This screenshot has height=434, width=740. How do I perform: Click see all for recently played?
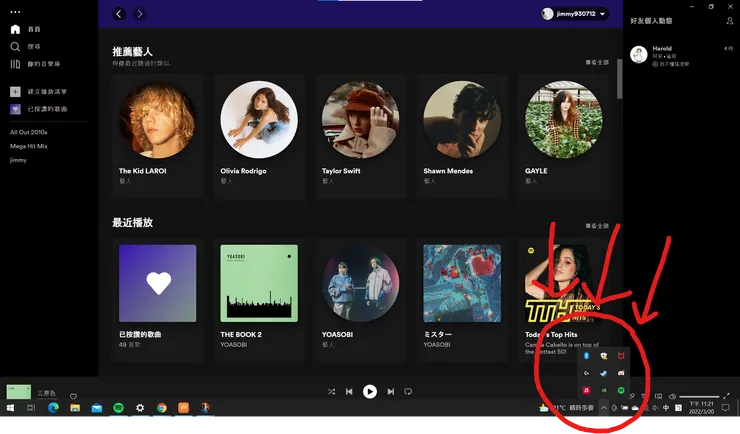pyautogui.click(x=597, y=226)
